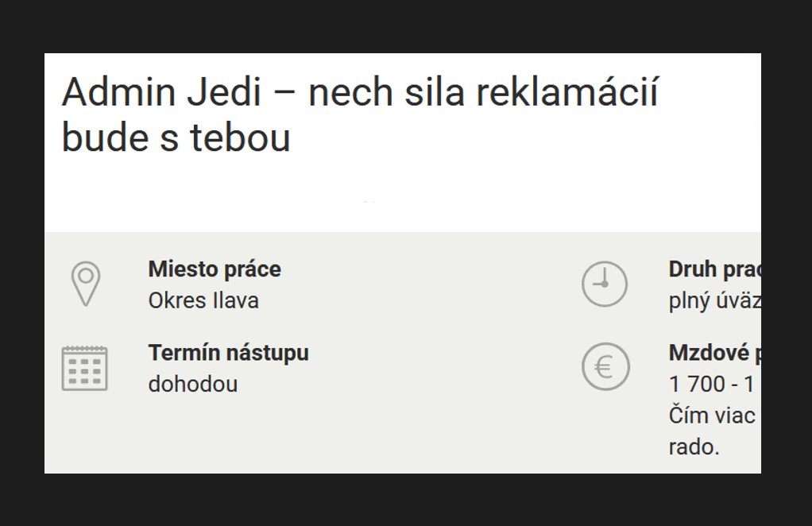Click the clock icon for job type
Viewport: 812px width, 526px height.
[x=605, y=284]
